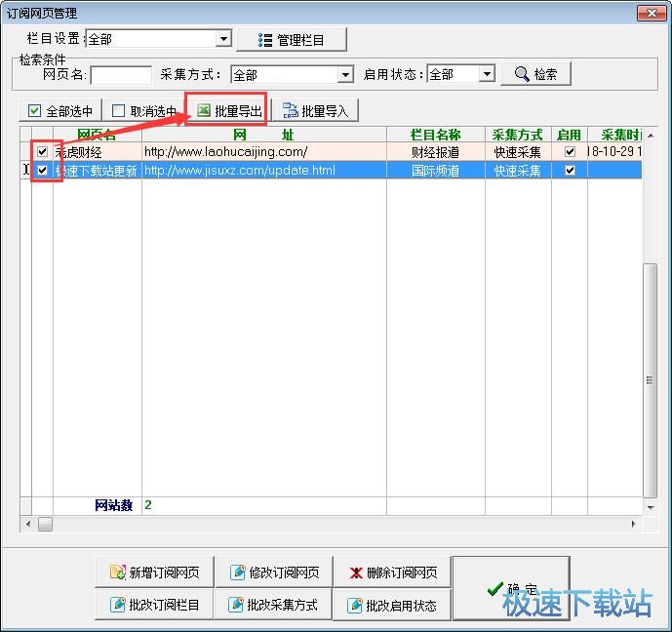Click the green checkmark on 确定 button
This screenshot has width=672, height=632.
coord(494,589)
